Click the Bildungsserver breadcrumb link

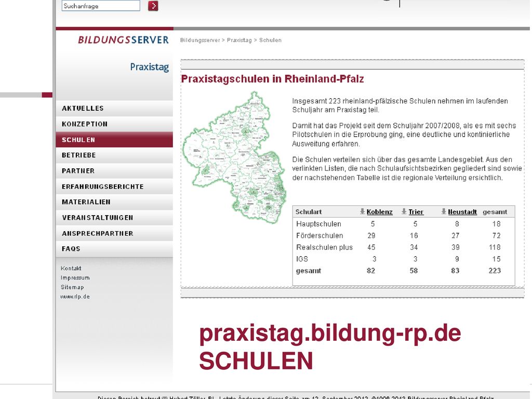click(200, 40)
